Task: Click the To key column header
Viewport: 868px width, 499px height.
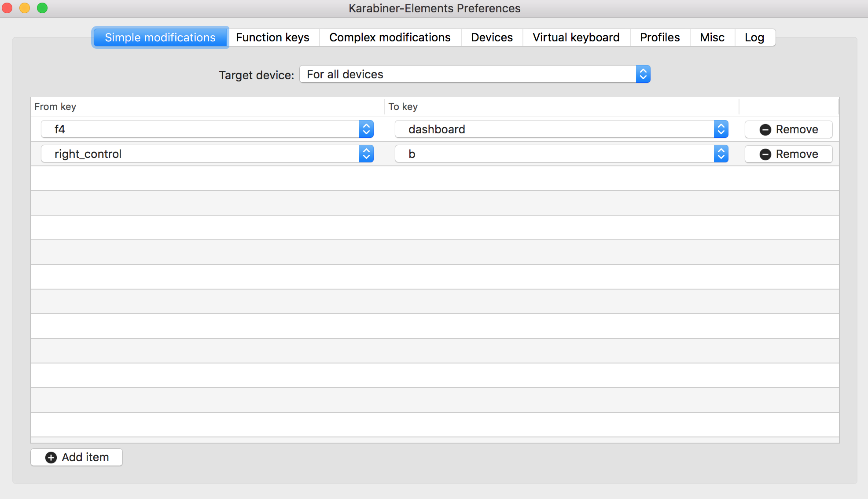Action: point(403,107)
